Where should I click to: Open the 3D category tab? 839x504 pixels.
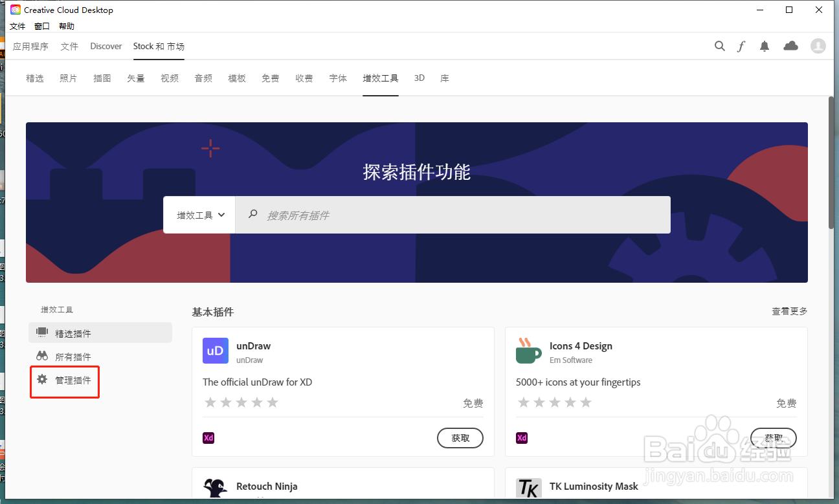419,78
